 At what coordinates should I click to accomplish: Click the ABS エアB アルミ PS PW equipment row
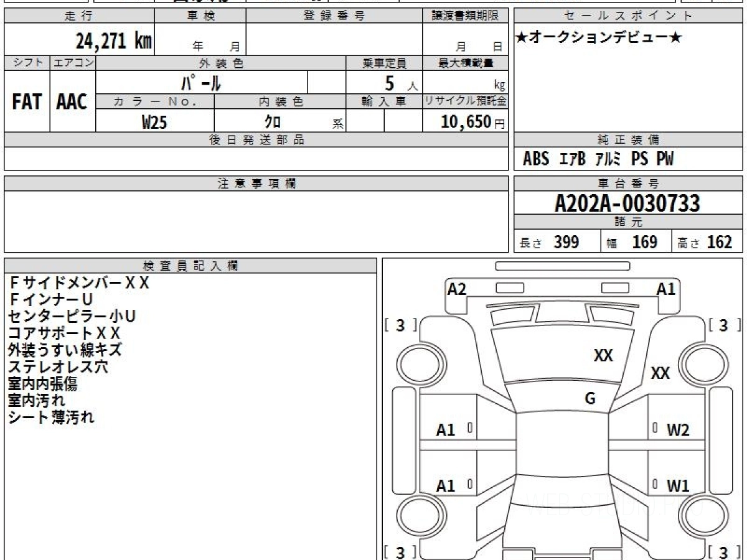[598, 159]
